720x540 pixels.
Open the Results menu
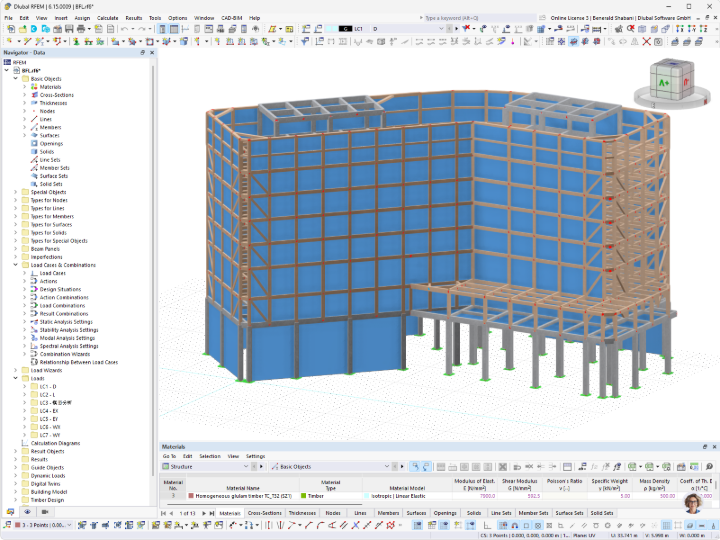134,18
